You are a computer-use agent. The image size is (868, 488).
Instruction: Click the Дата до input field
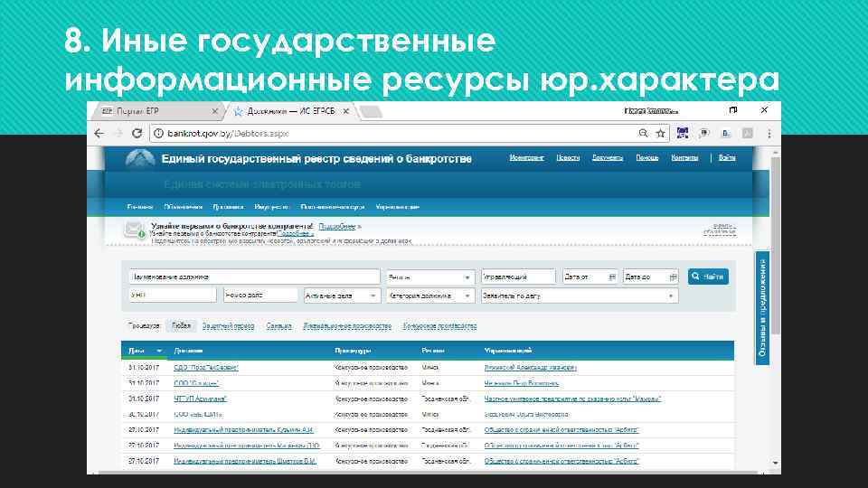650,277
